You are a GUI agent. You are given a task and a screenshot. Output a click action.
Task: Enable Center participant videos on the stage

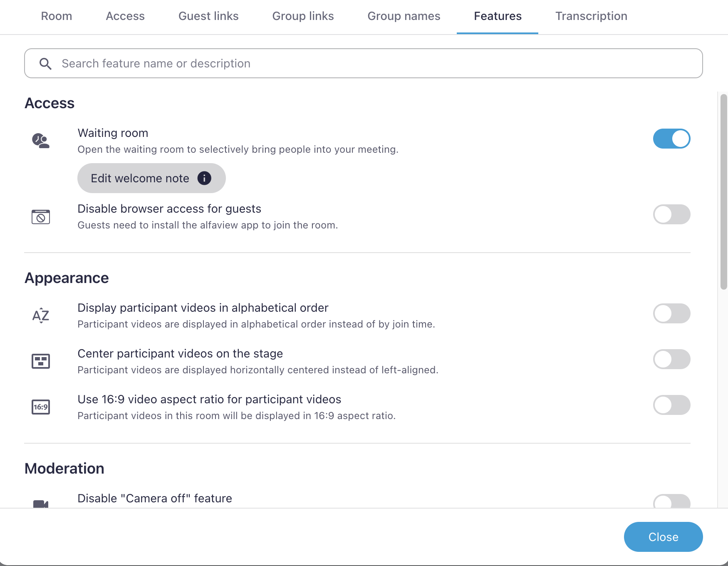click(671, 359)
